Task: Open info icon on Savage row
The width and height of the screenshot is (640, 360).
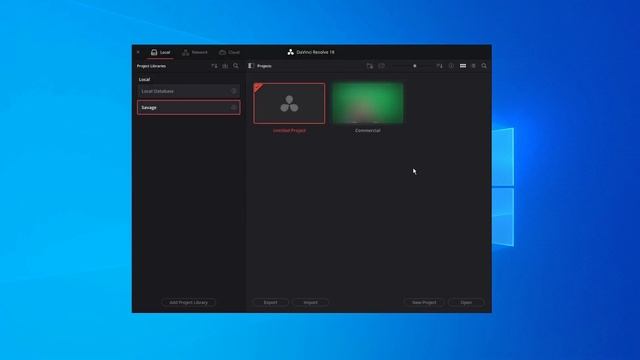Action: tap(234, 107)
